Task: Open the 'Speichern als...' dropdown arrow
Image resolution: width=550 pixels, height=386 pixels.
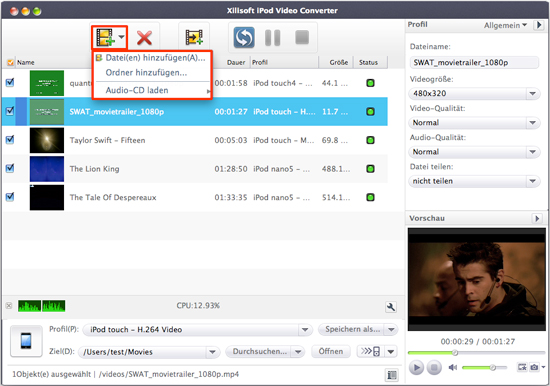Action: [391, 330]
